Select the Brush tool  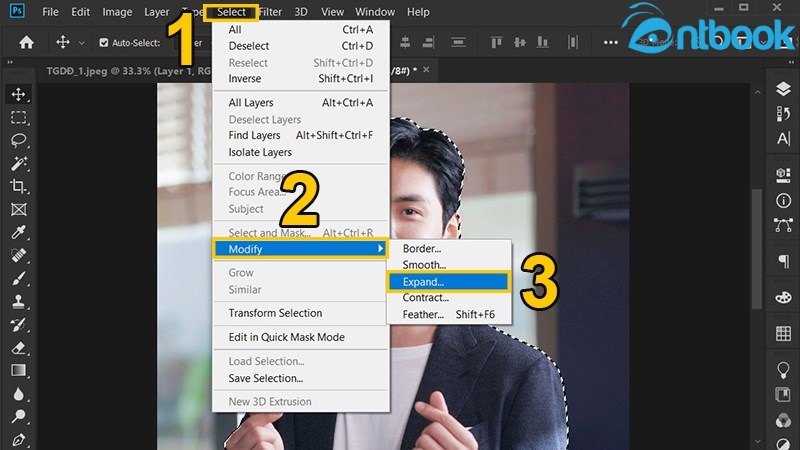pyautogui.click(x=19, y=279)
